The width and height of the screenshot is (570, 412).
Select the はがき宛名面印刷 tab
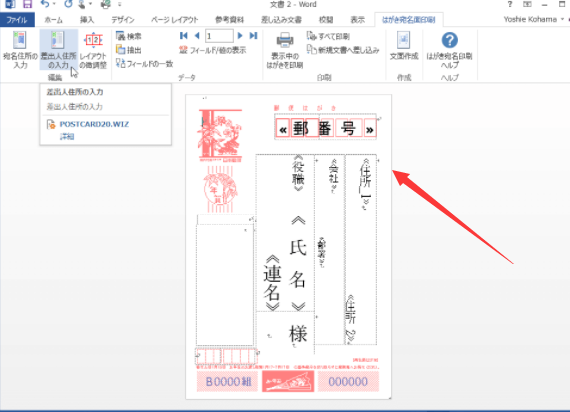pos(409,20)
